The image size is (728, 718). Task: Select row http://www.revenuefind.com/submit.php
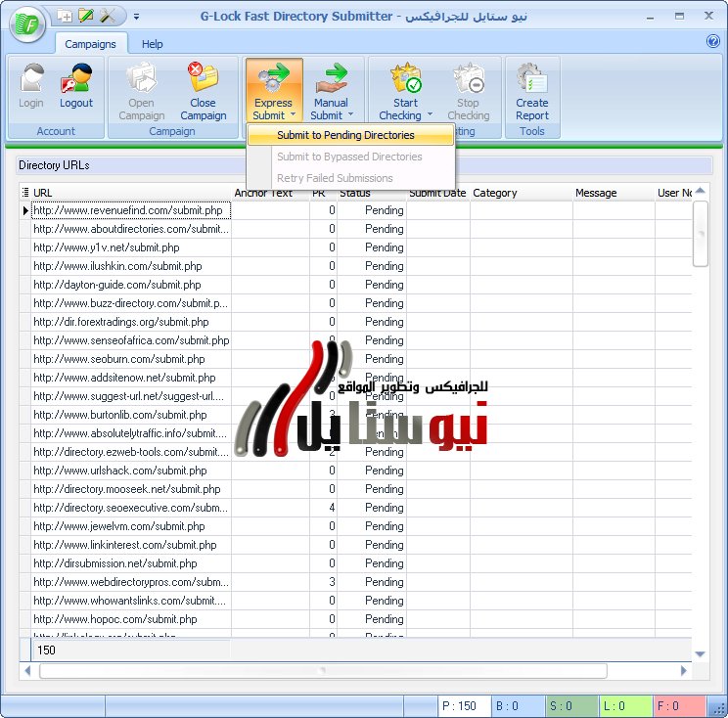131,210
